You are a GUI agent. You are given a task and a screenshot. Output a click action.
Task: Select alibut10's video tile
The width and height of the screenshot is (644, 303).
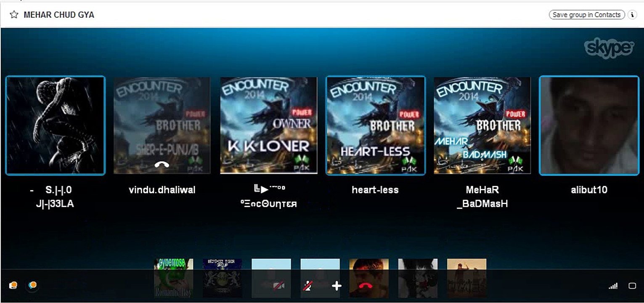[x=589, y=125]
